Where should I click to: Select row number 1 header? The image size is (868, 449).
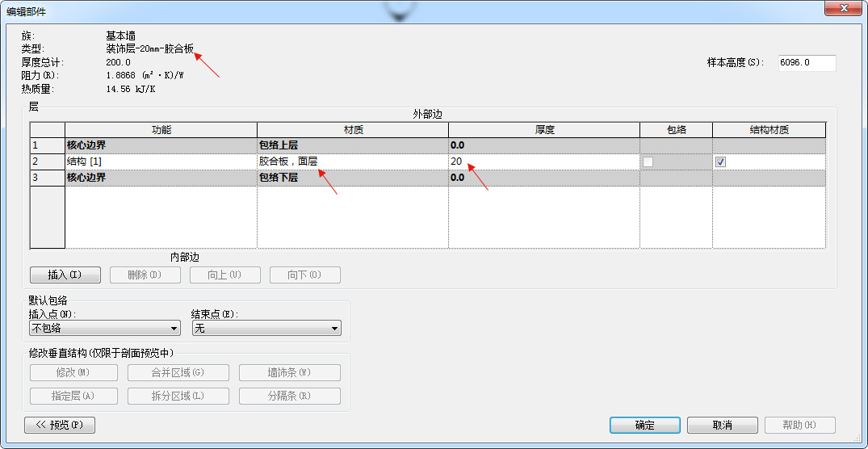(48, 145)
